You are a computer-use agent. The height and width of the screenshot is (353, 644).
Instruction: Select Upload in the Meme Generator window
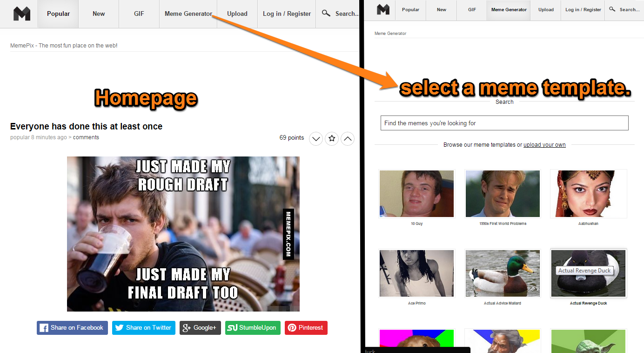pyautogui.click(x=546, y=10)
